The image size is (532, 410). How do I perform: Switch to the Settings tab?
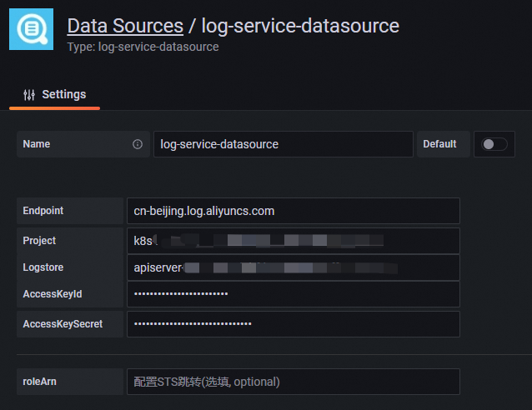(x=55, y=95)
